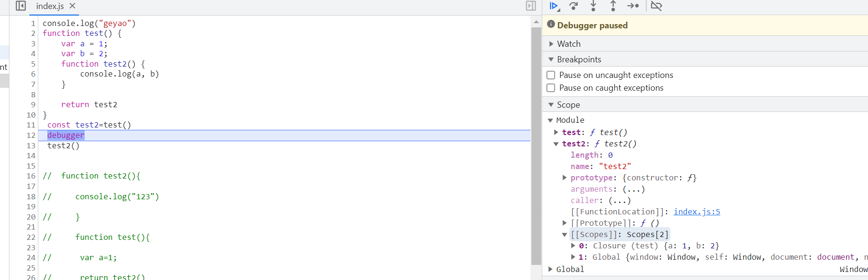This screenshot has width=868, height=280.
Task: Collapse the Scope section
Action: click(x=551, y=105)
